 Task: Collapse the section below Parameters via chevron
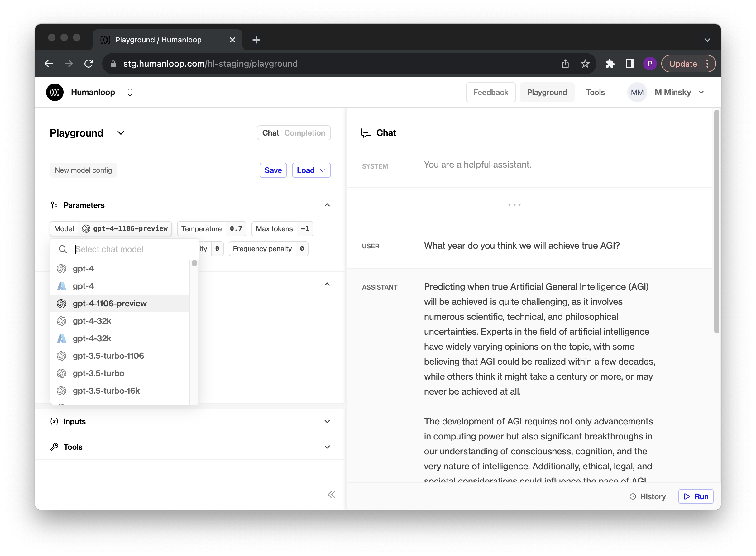(327, 285)
